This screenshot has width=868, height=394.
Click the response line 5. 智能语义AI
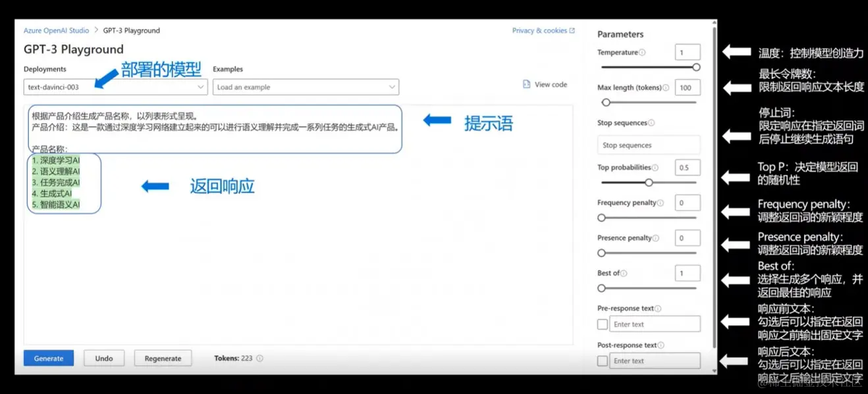click(x=56, y=205)
